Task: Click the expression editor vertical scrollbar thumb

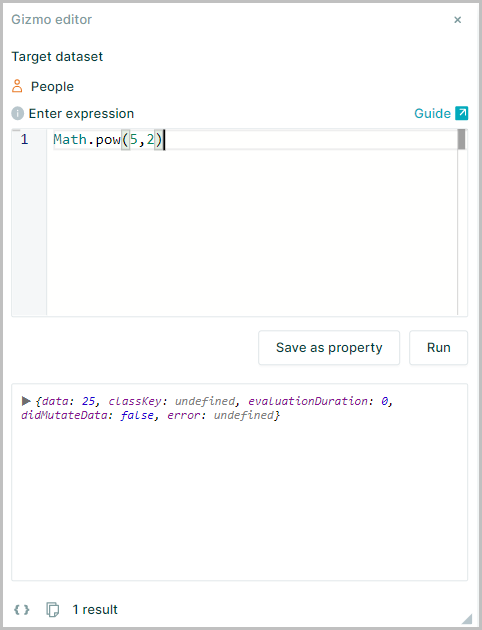Action: [462, 139]
